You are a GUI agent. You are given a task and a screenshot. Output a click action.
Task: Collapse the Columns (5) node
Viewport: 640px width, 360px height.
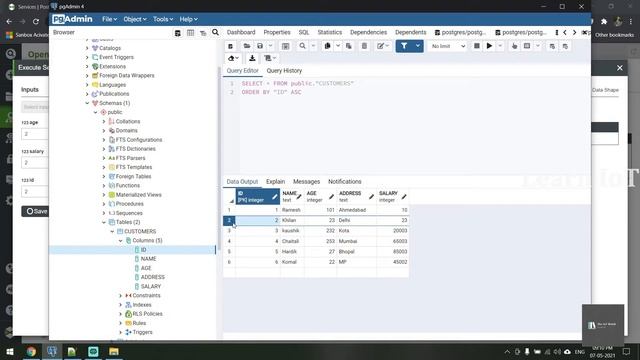(x=120, y=241)
